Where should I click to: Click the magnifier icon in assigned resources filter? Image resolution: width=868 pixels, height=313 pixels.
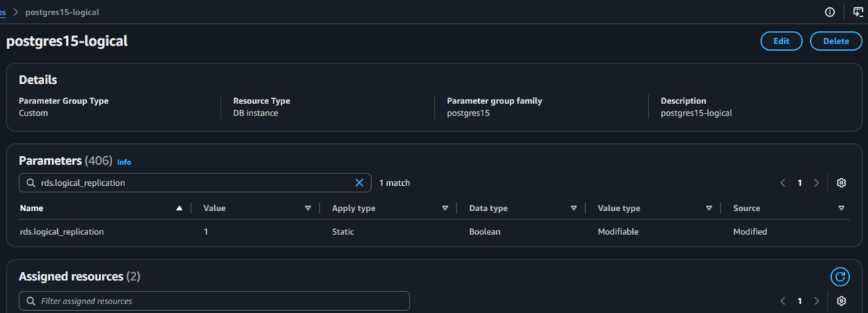pyautogui.click(x=31, y=301)
